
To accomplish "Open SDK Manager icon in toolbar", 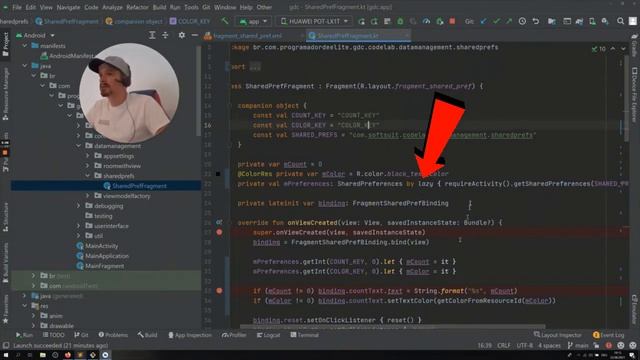I will (x=605, y=21).
